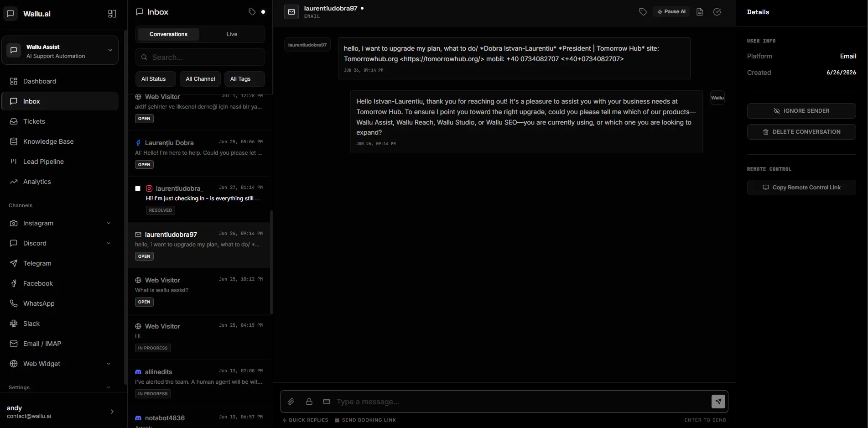The image size is (868, 428).
Task: Open the Web Visitor 'Hi' conversation
Action: pyautogui.click(x=199, y=337)
